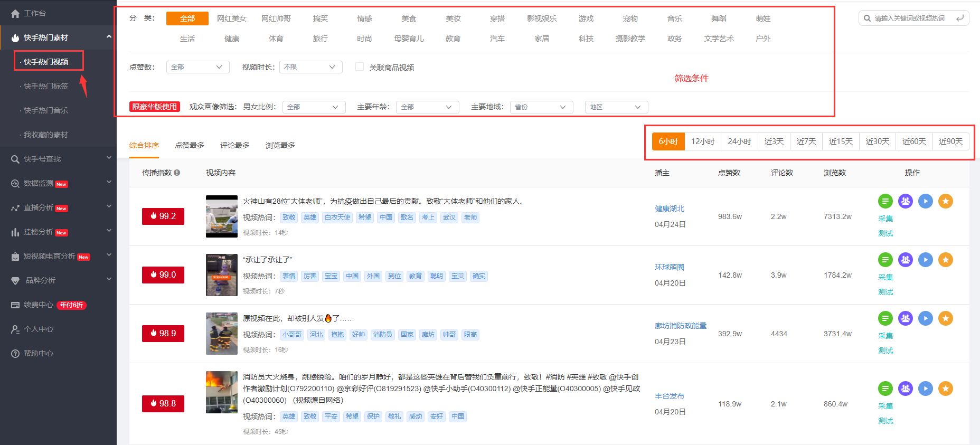
Task: Click info icon next to 传播指数
Action: coord(177,173)
